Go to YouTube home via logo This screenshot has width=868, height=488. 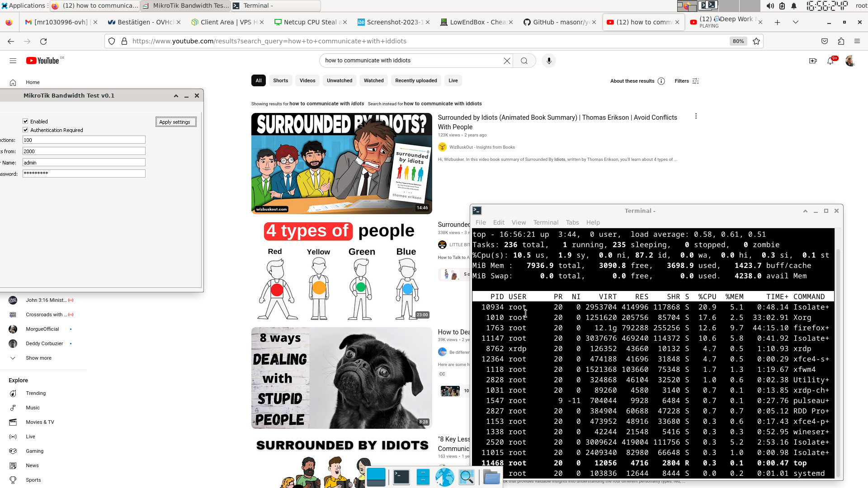(42, 61)
